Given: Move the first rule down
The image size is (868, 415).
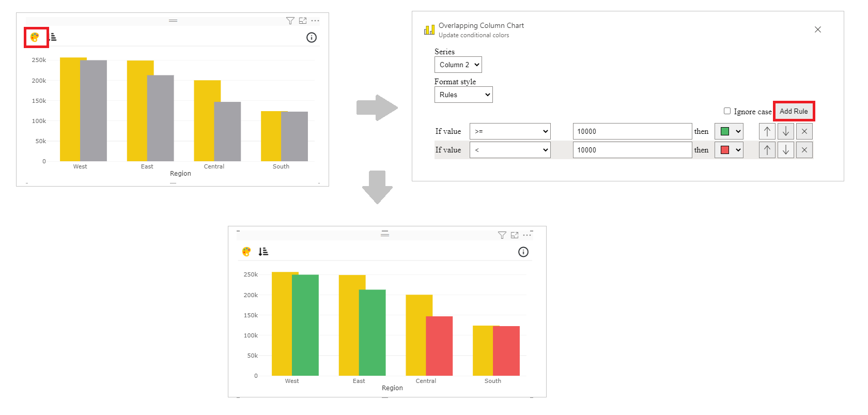Looking at the screenshot, I should (785, 131).
